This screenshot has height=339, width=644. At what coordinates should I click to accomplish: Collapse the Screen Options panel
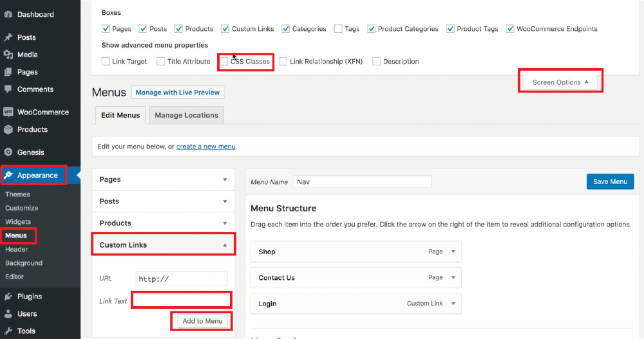[560, 82]
